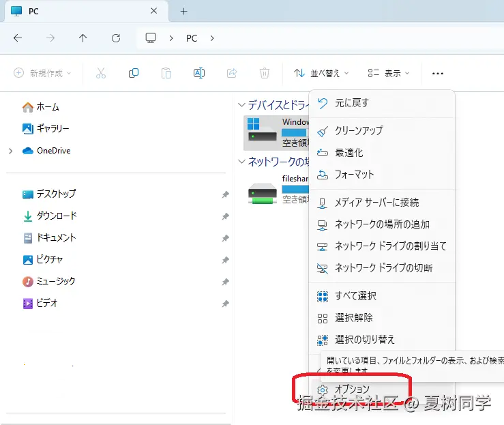Viewport: 504px width, 425px height.
Task: Open オプション from the menu
Action: tap(382, 390)
